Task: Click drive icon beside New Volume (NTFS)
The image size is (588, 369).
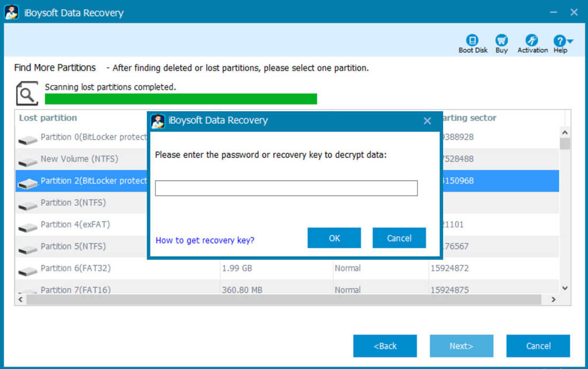Action: pos(28,162)
